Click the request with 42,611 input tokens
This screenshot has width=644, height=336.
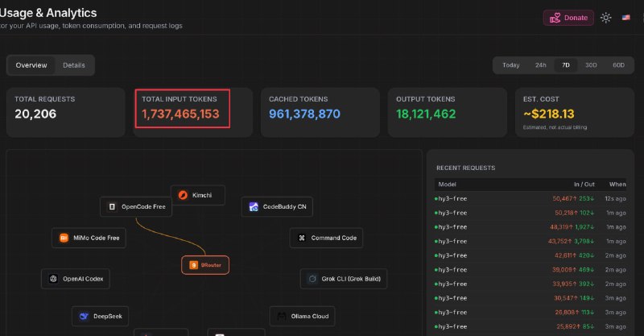[530, 255]
